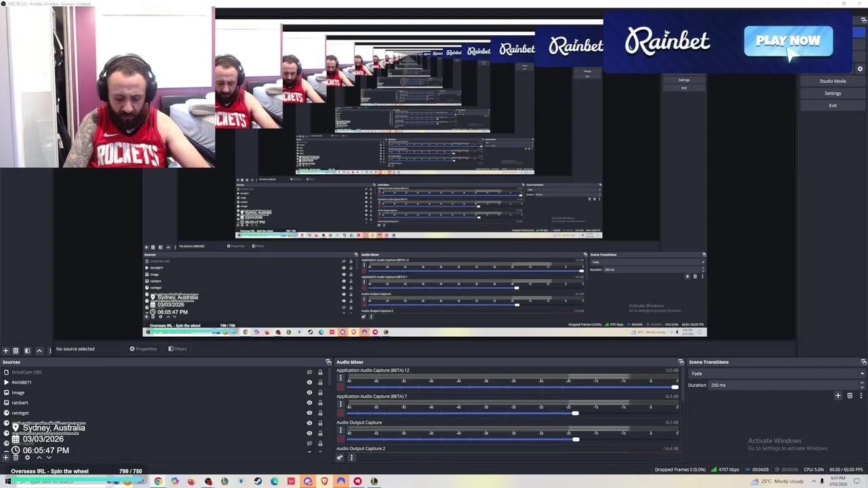
Task: Open controls dock gear at top right
Action: click(860, 69)
